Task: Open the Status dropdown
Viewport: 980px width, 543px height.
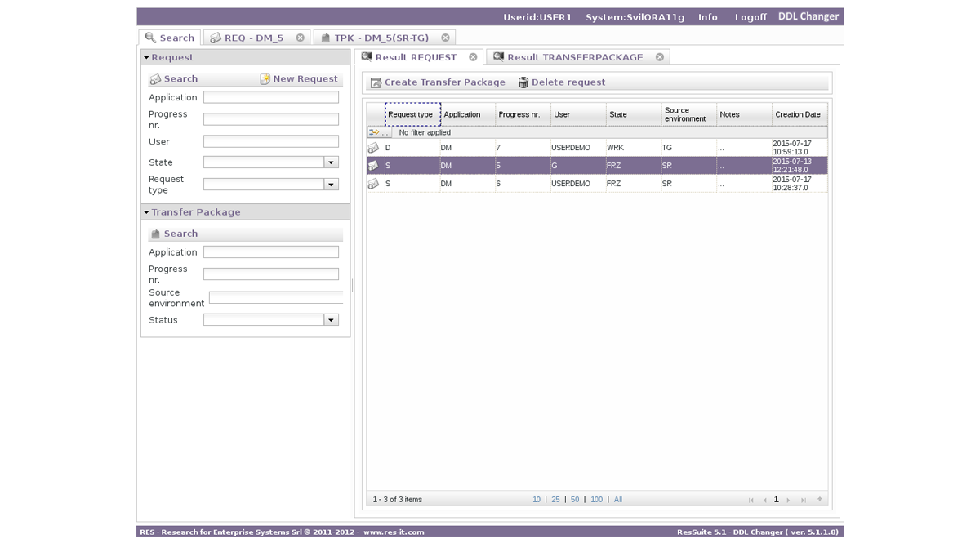Action: (332, 320)
